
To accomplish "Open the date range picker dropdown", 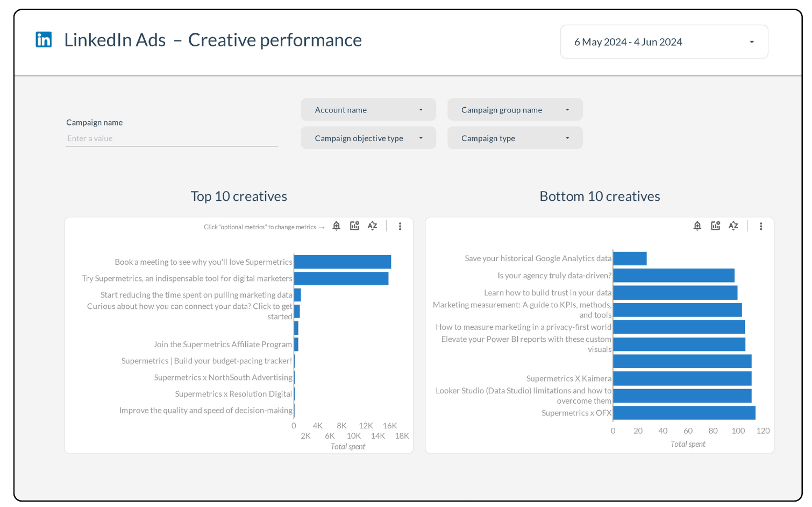I will (x=664, y=42).
